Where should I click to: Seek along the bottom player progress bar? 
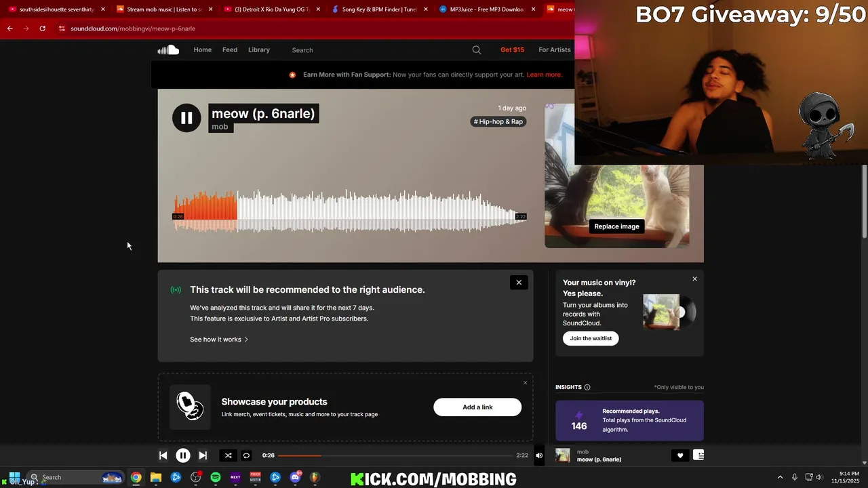coord(396,455)
